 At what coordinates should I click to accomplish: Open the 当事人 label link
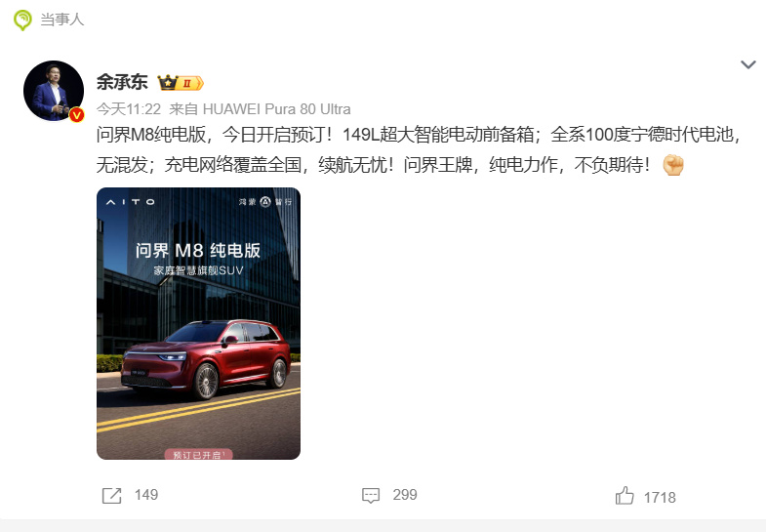pyautogui.click(x=62, y=20)
